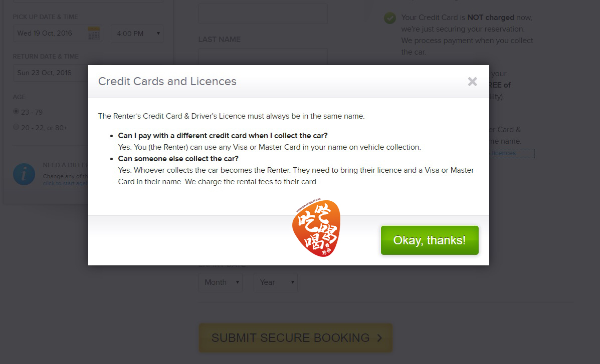The height and width of the screenshot is (364, 600).
Task: Follow the "licences" link
Action: click(504, 153)
